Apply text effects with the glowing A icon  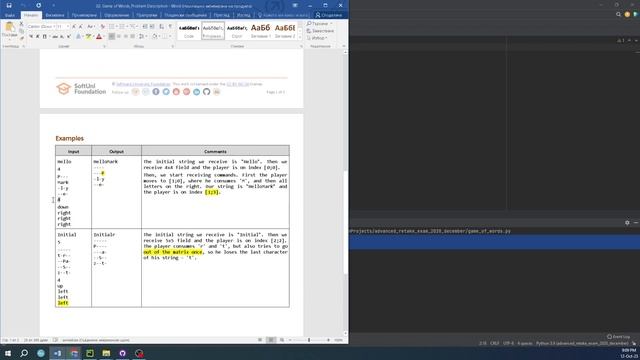[78, 37]
